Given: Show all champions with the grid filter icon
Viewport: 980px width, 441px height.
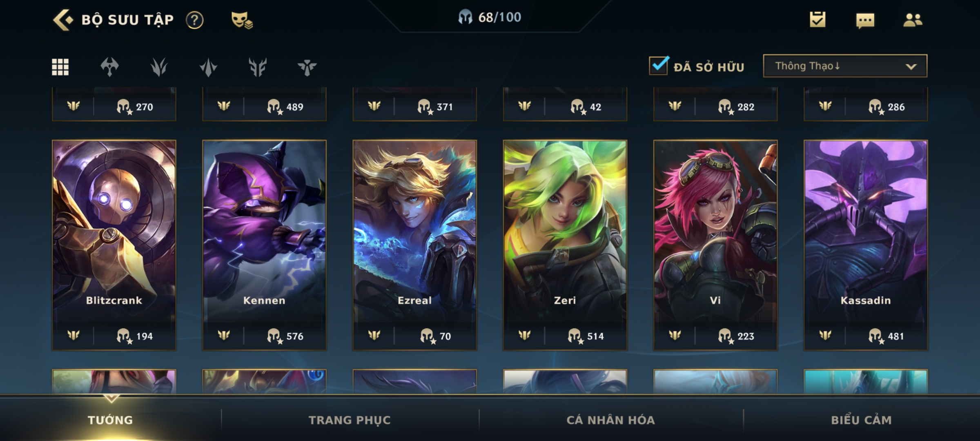Looking at the screenshot, I should [60, 67].
